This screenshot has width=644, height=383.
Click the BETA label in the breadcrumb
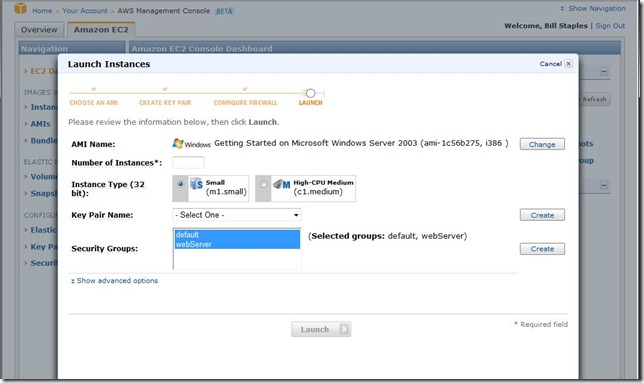(x=224, y=11)
